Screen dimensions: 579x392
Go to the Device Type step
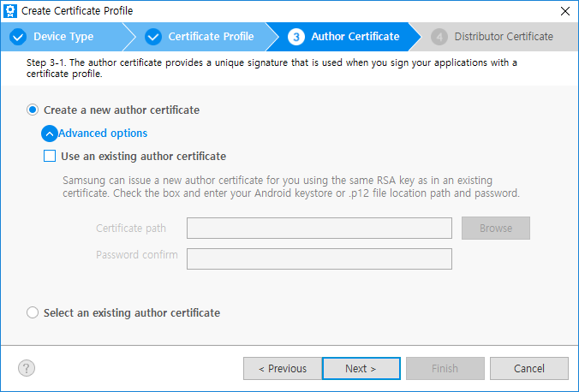pyautogui.click(x=63, y=37)
